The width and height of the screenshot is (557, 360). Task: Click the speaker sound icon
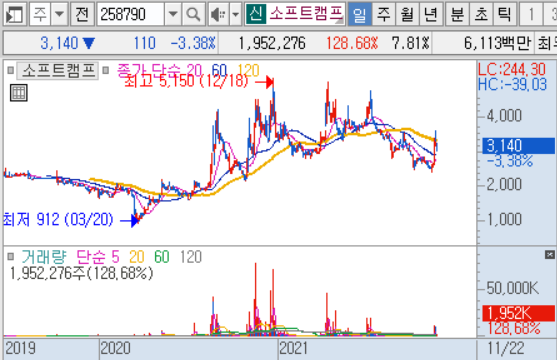[x=218, y=14]
